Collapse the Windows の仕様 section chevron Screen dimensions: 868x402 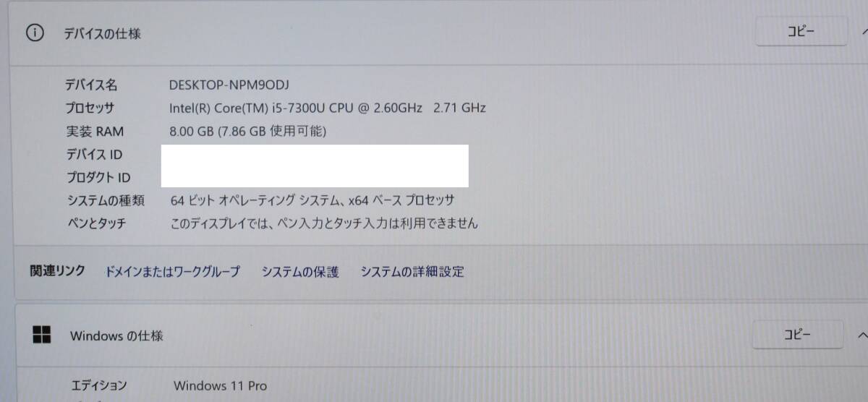pyautogui.click(x=861, y=335)
